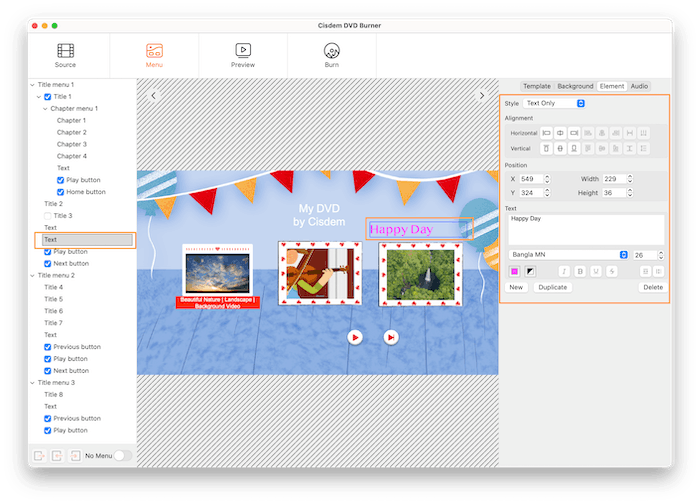Image resolution: width=700 pixels, height=504 pixels.
Task: Toggle the No Menu switch
Action: [x=122, y=455]
